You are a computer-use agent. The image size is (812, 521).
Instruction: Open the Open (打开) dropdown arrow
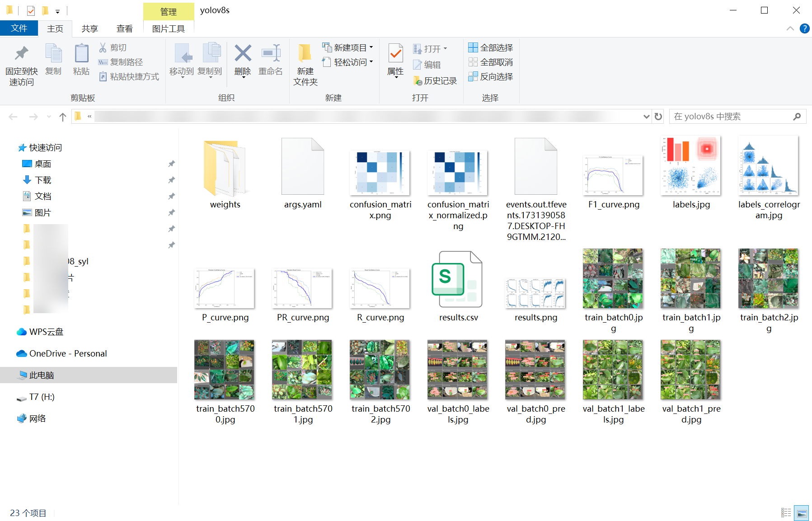445,48
